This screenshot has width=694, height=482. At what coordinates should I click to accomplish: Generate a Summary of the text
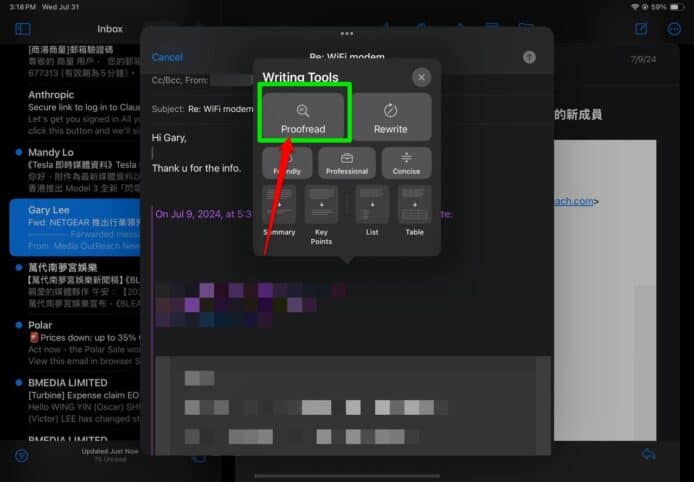tap(279, 210)
